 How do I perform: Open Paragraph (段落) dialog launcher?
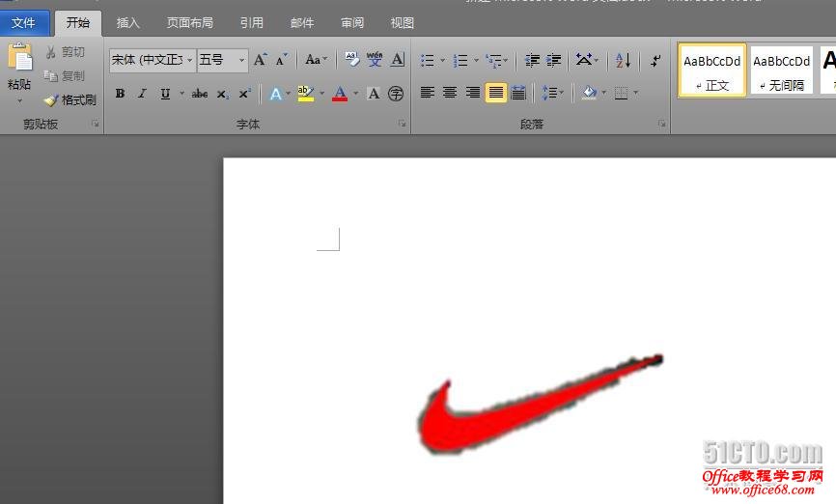(661, 124)
